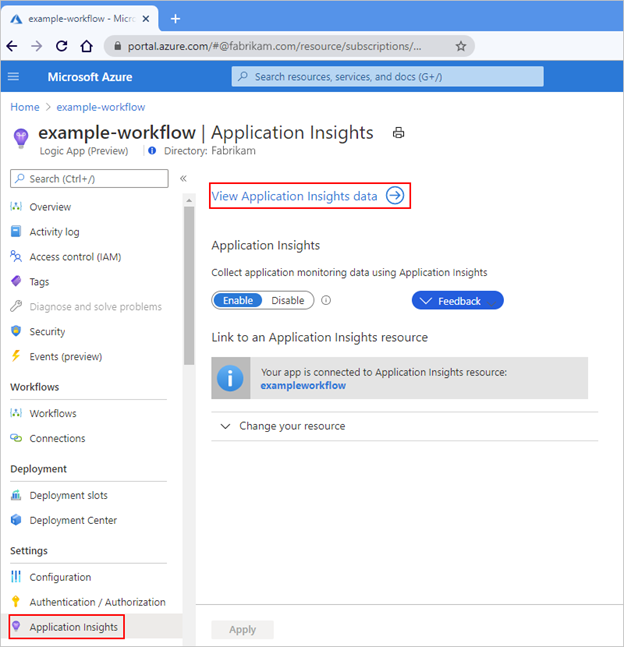Image resolution: width=624 pixels, height=647 pixels.
Task: Click Home in the breadcrumb
Action: 25,107
